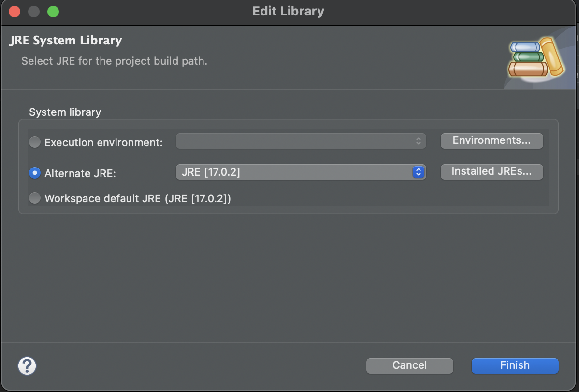Click the Environments... button
Screen dimensions: 579x392
[492, 141]
